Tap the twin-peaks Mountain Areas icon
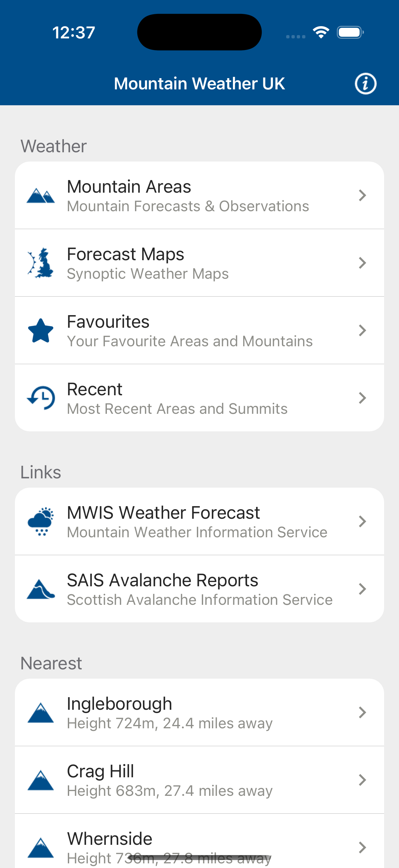This screenshot has height=868, width=399. pyautogui.click(x=41, y=196)
